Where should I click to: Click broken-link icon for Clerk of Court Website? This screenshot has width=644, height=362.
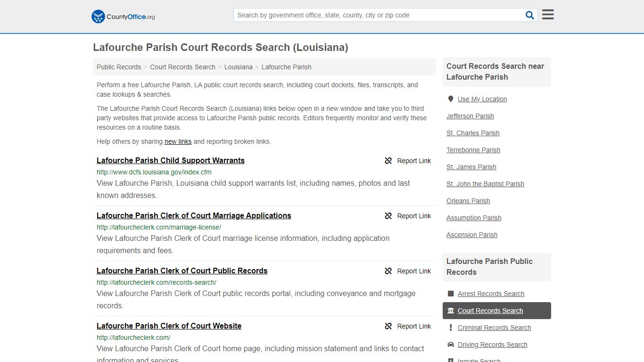[x=388, y=326]
